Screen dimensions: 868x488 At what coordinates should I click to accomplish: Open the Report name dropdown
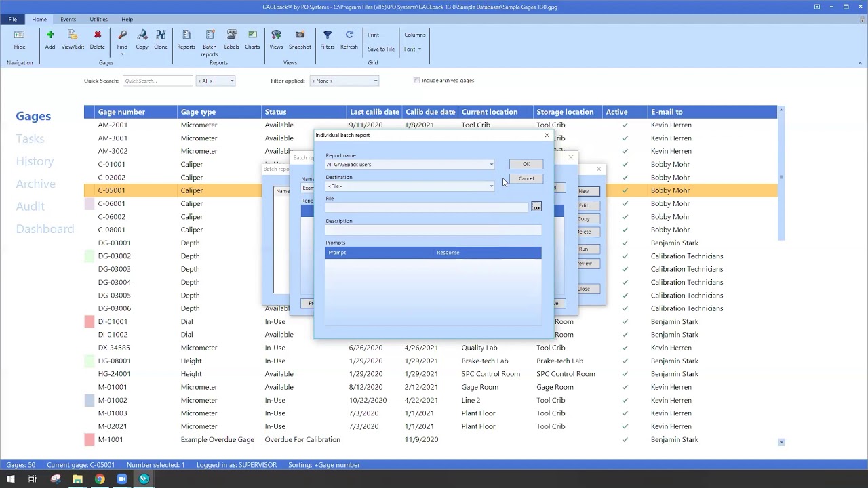pyautogui.click(x=492, y=165)
